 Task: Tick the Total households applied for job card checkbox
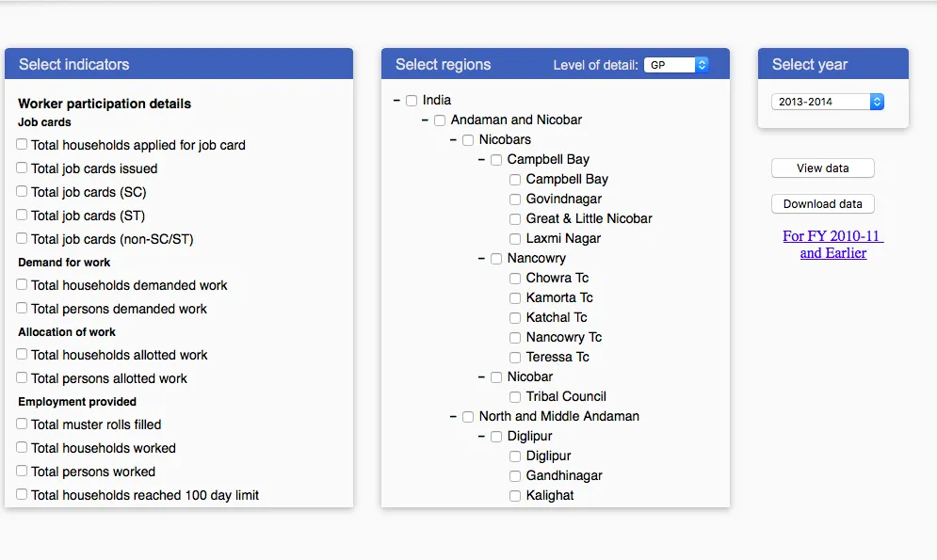point(22,145)
